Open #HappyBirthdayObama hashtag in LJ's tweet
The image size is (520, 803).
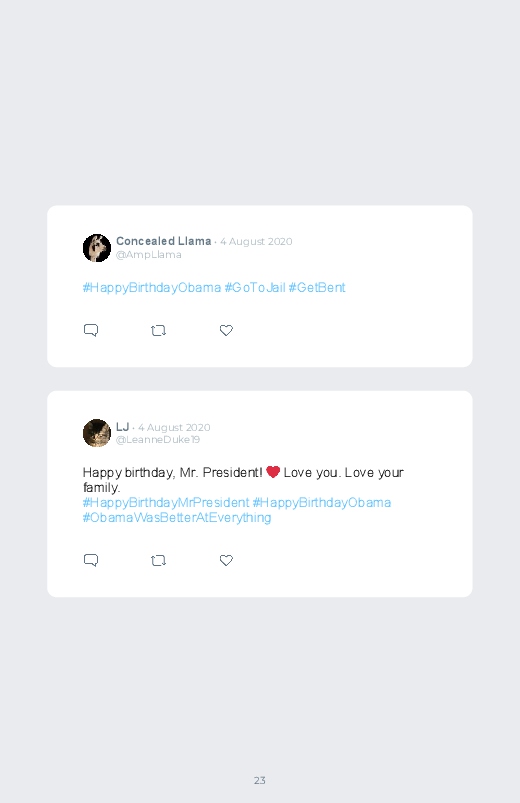tap(322, 502)
